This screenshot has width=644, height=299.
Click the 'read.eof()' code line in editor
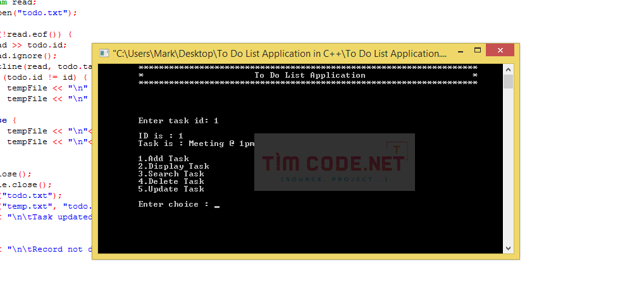[36, 35]
